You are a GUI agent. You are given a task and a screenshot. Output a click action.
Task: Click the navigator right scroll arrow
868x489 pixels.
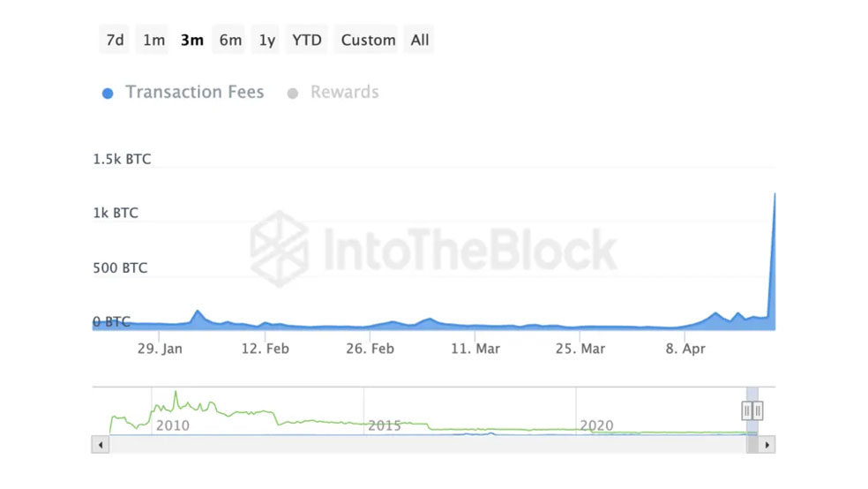coord(767,445)
